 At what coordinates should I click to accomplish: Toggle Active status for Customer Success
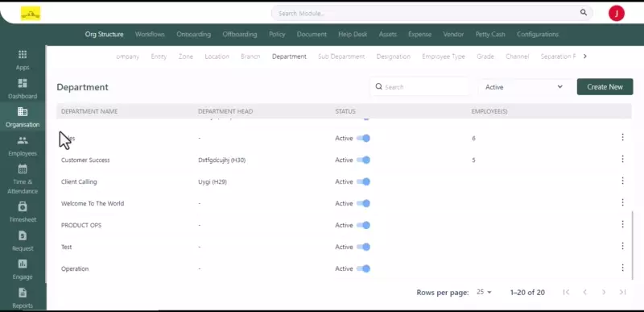(x=364, y=160)
